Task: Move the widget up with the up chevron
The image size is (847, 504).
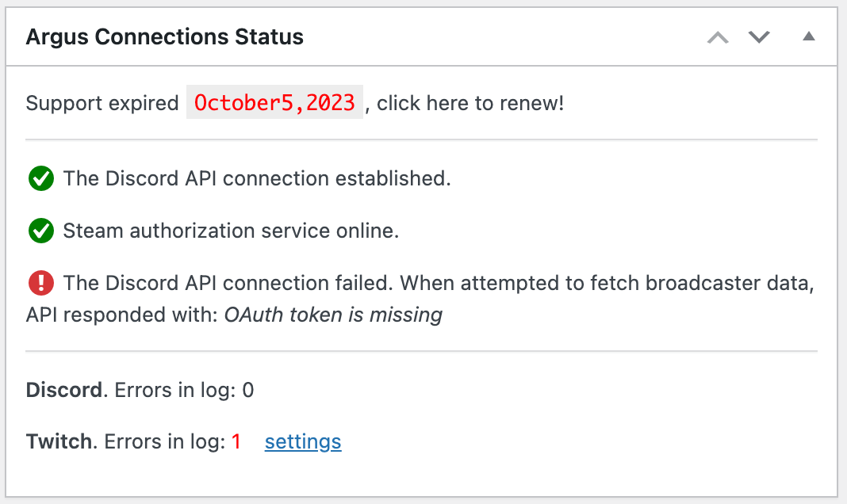Action: (x=718, y=37)
